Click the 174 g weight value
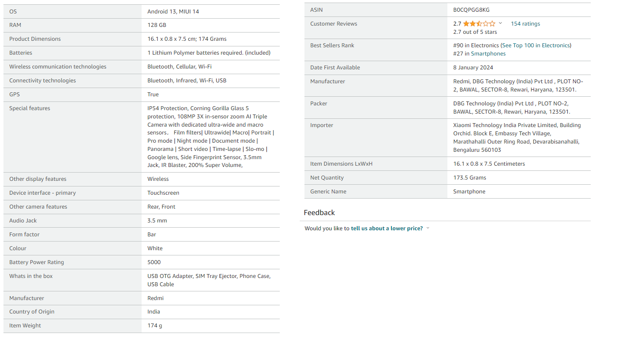644x343 pixels. click(x=155, y=326)
